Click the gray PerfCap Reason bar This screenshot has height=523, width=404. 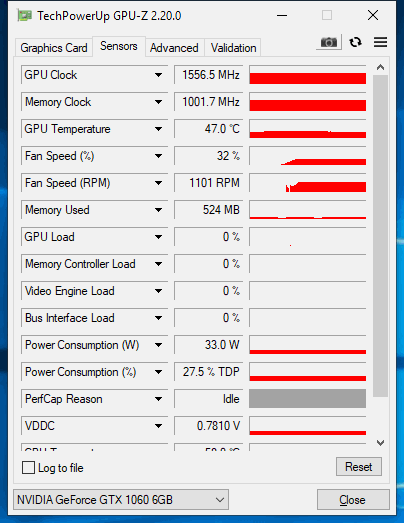coord(308,399)
